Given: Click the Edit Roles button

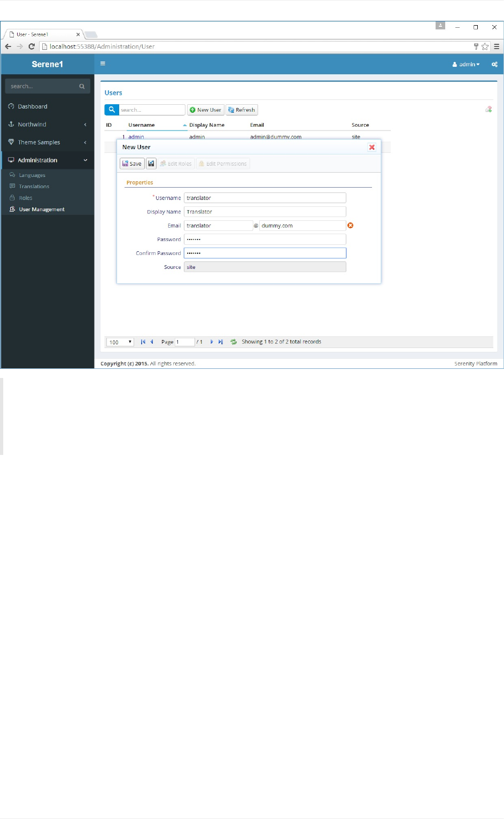Looking at the screenshot, I should pos(176,164).
